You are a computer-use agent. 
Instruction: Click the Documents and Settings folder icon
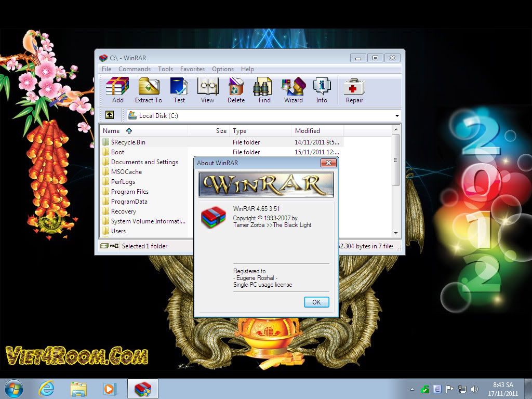pyautogui.click(x=106, y=162)
